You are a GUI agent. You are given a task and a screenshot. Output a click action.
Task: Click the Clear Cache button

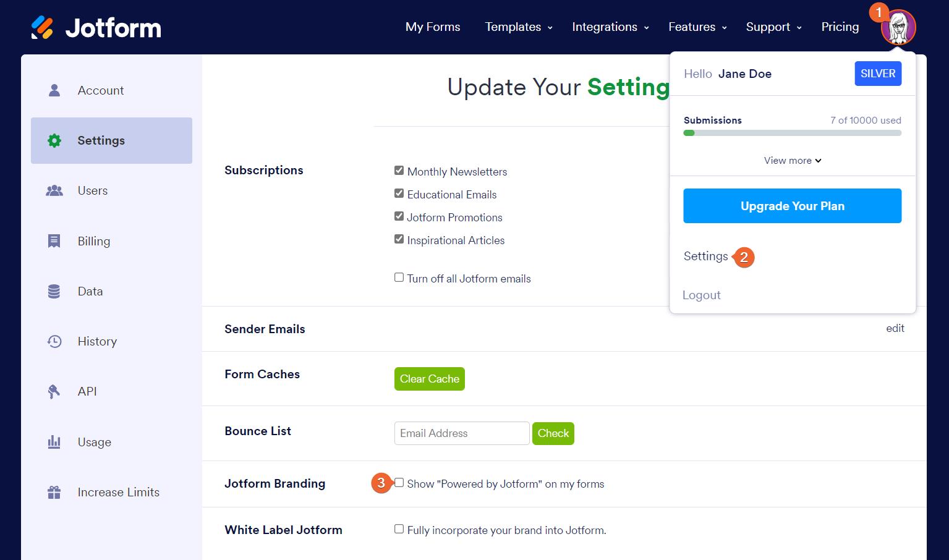[430, 379]
